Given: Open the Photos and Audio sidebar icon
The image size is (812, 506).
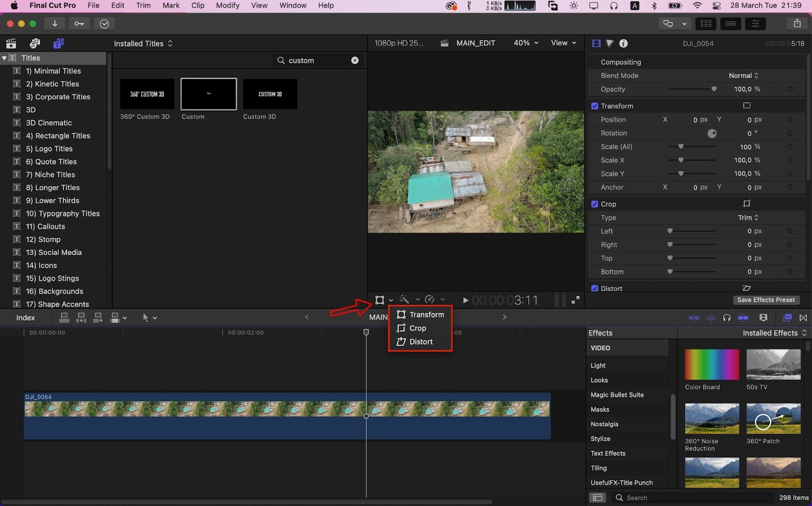Looking at the screenshot, I should click(35, 43).
